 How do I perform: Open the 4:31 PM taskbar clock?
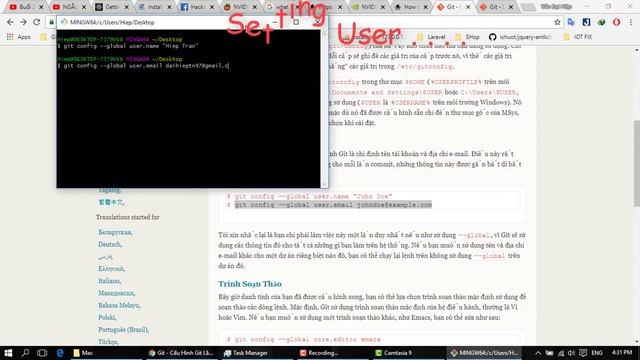click(622, 353)
